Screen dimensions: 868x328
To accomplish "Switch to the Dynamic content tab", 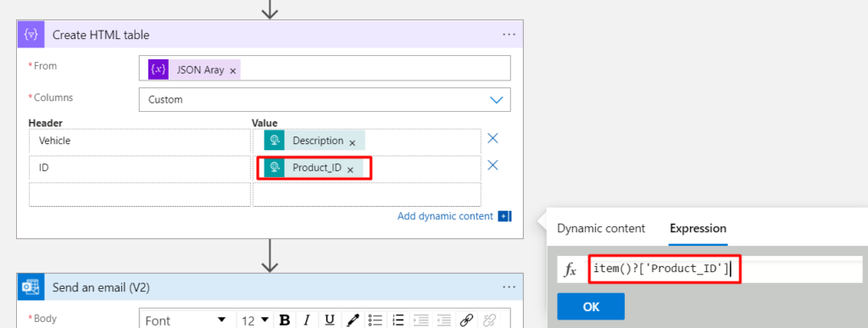I will pyautogui.click(x=601, y=229).
